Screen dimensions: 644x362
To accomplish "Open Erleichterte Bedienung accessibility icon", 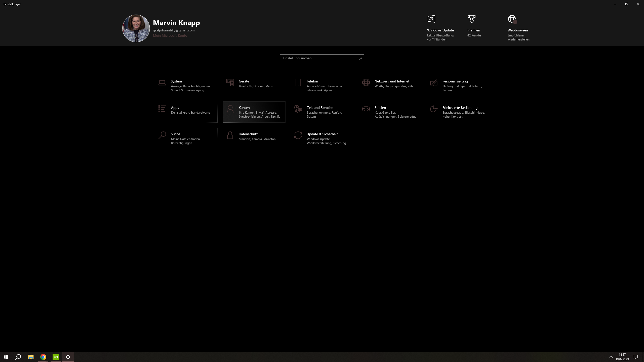I will [434, 109].
